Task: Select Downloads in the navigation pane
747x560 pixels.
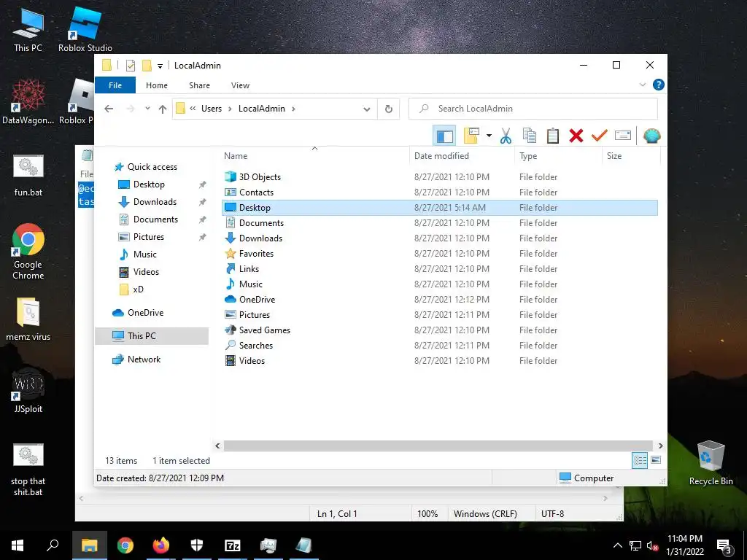Action: click(x=155, y=202)
